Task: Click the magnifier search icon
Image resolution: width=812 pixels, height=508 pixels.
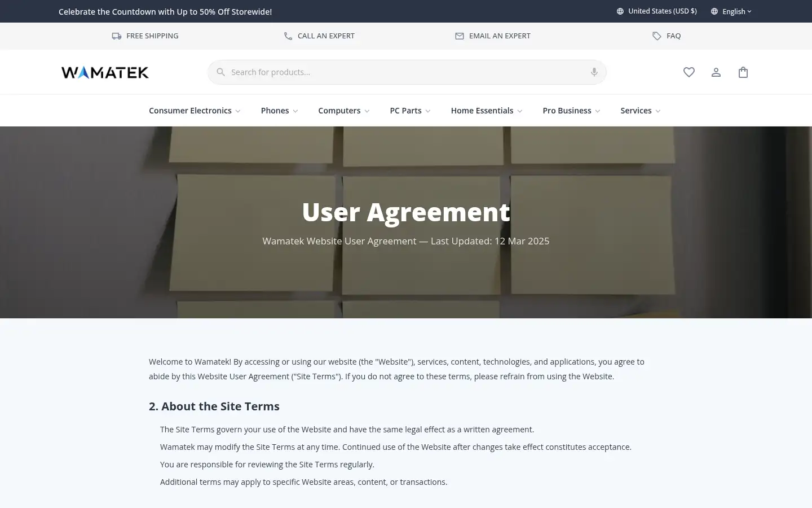Action: coord(221,72)
